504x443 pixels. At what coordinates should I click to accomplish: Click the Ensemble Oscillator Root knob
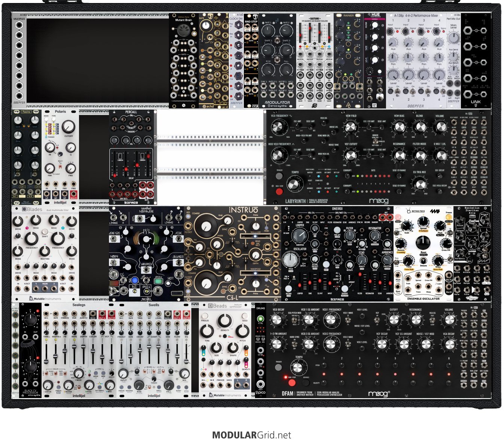point(423,242)
